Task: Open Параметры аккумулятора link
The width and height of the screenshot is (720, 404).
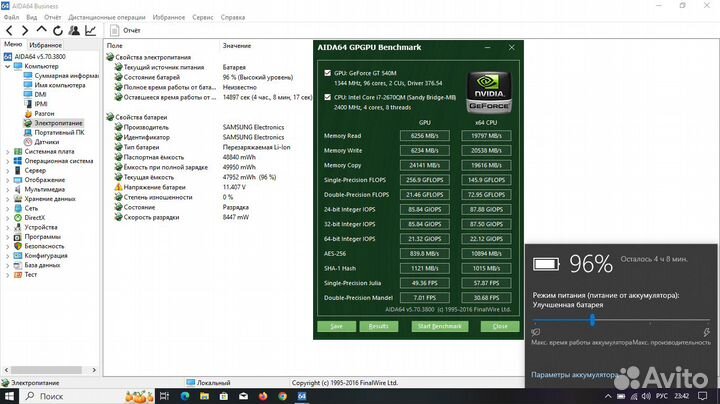Action: click(x=574, y=375)
